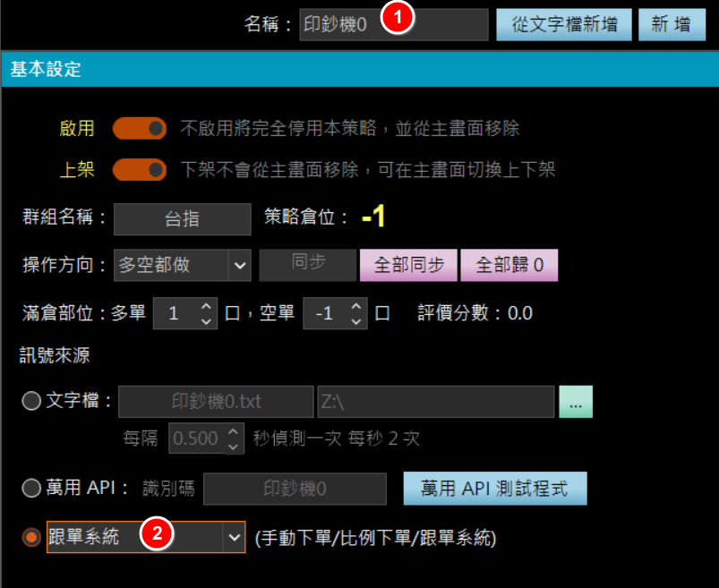Click the 萬用 API 測試程式 button

495,489
